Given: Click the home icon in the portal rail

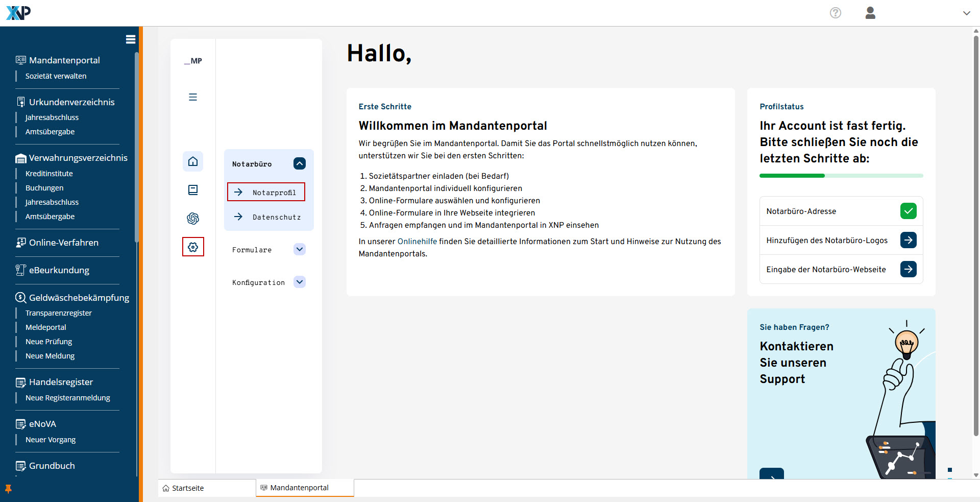Looking at the screenshot, I should point(193,161).
